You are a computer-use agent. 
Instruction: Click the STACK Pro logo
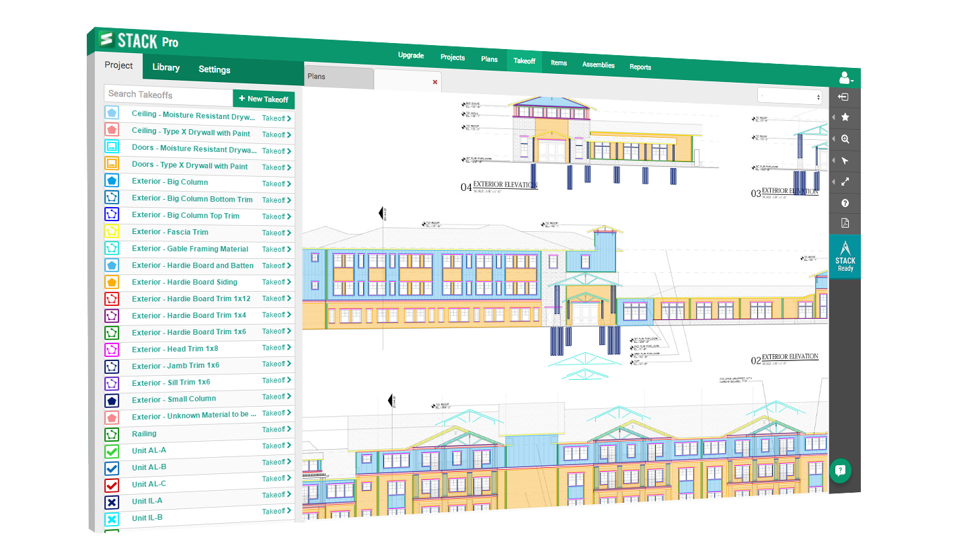click(x=139, y=40)
